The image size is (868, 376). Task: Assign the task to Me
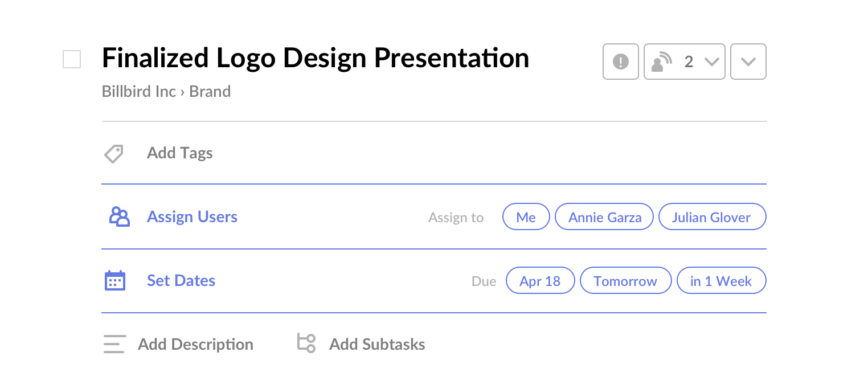coord(526,217)
